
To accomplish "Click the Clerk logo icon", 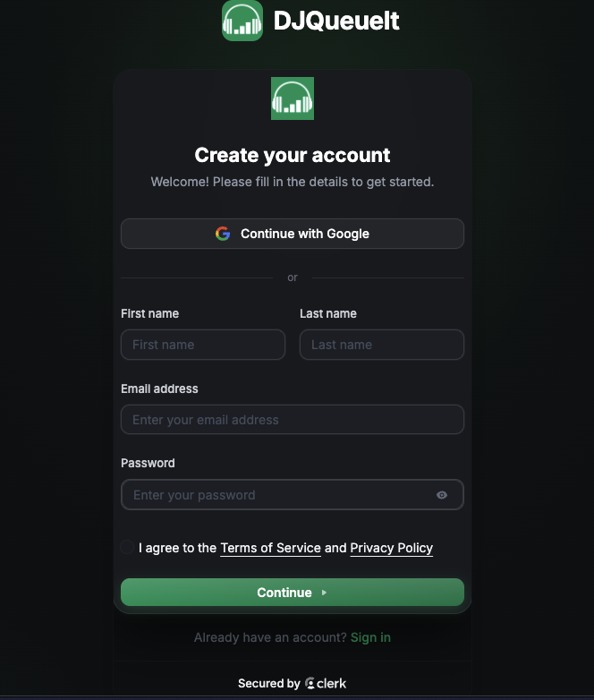I will 310,684.
